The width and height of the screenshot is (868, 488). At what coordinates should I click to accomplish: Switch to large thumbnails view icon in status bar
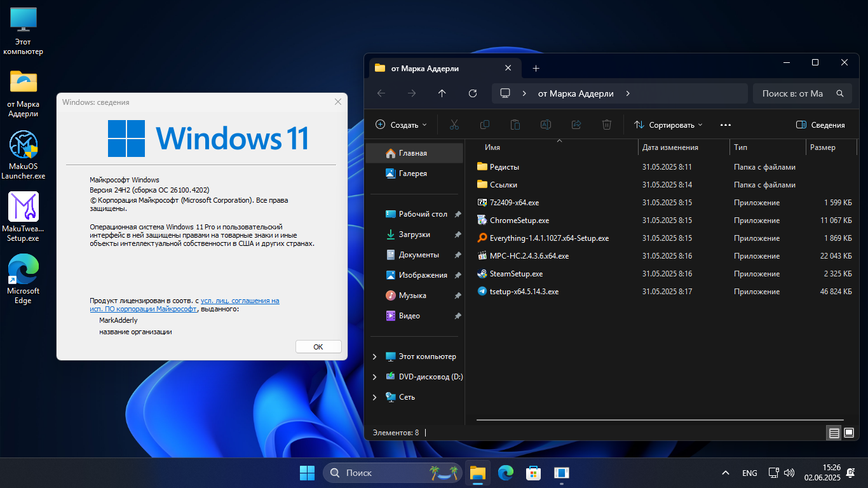(849, 433)
